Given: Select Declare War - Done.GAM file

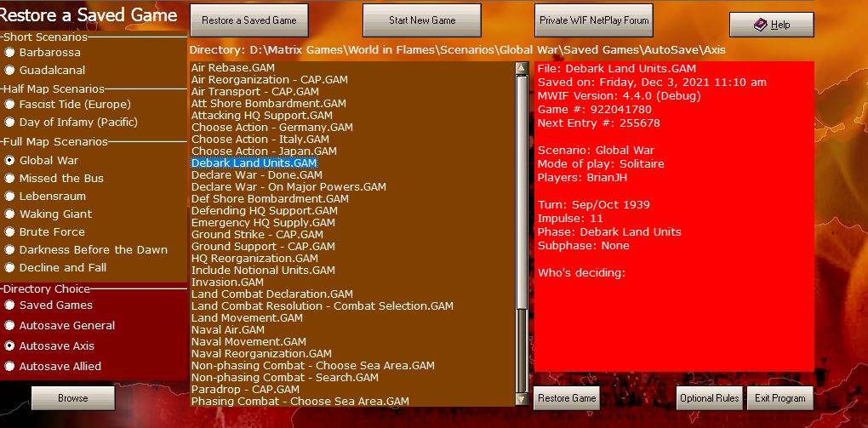Looking at the screenshot, I should tap(257, 175).
